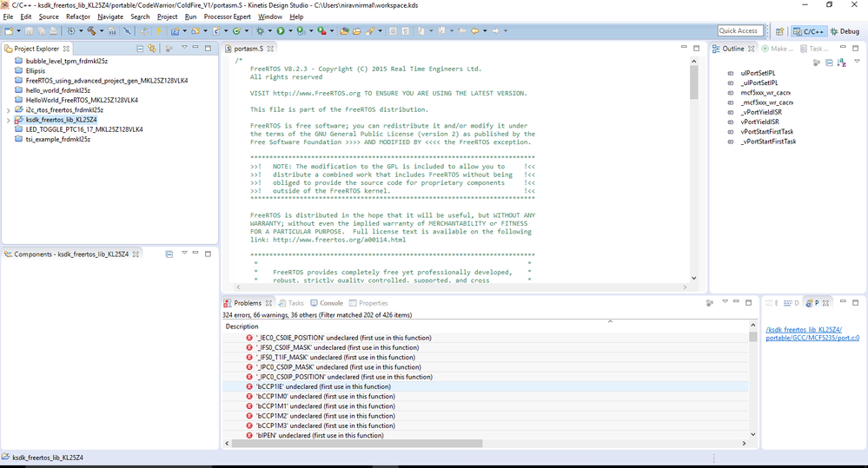Maximize the Project Explorer panel

tap(209, 48)
